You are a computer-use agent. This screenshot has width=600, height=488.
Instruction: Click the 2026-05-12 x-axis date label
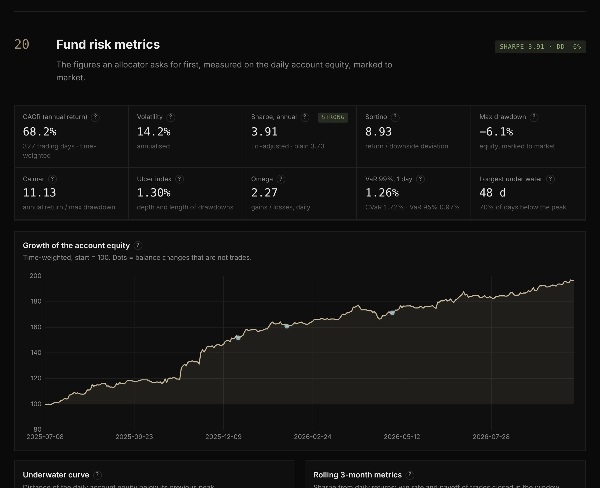(402, 437)
